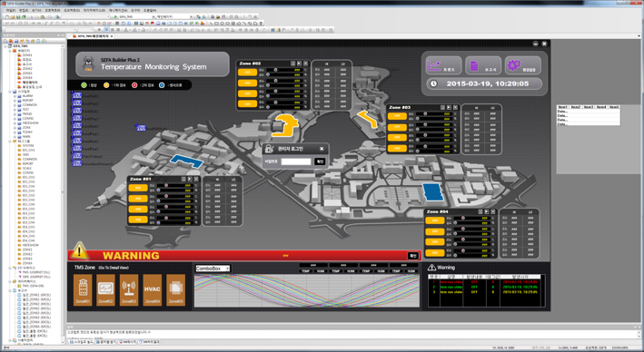The width and height of the screenshot is (644, 352).
Task: Open the first menu in the menu bar
Action: (11, 10)
